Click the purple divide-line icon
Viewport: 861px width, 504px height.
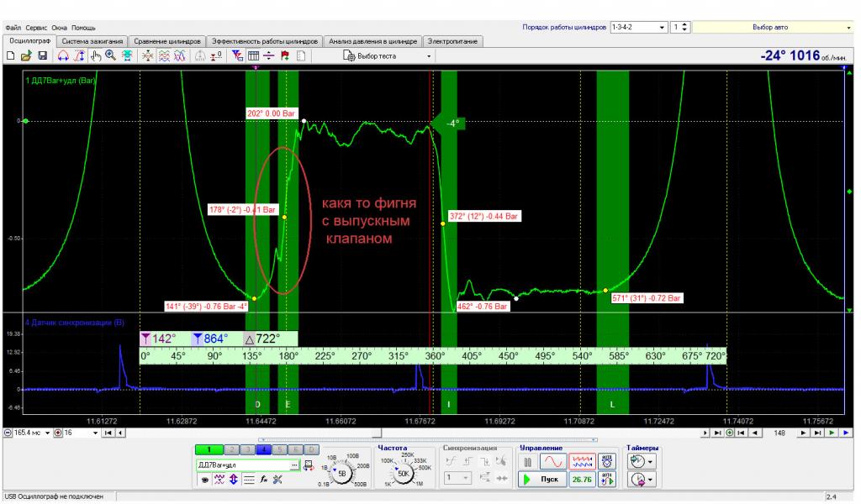[269, 56]
